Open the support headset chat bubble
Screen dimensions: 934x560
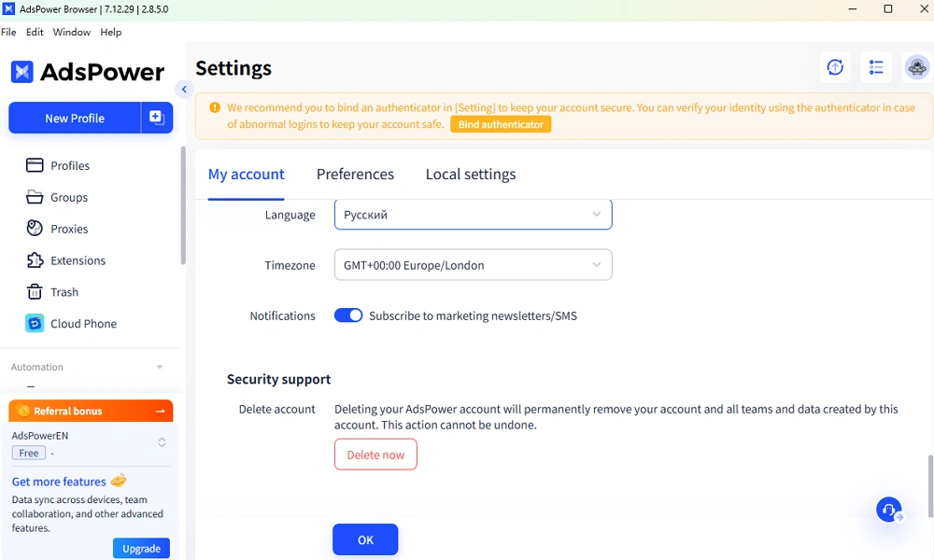tap(889, 510)
